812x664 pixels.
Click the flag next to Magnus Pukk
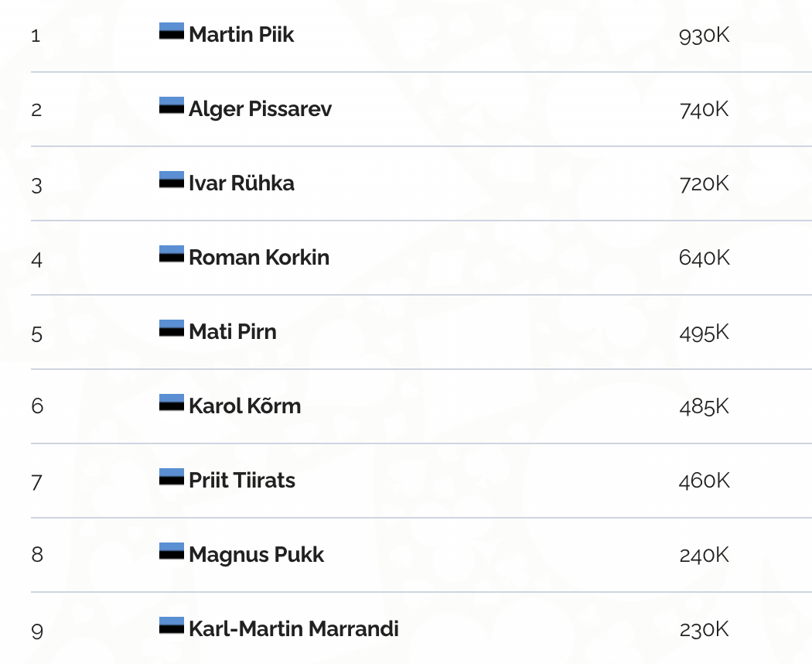point(171,551)
